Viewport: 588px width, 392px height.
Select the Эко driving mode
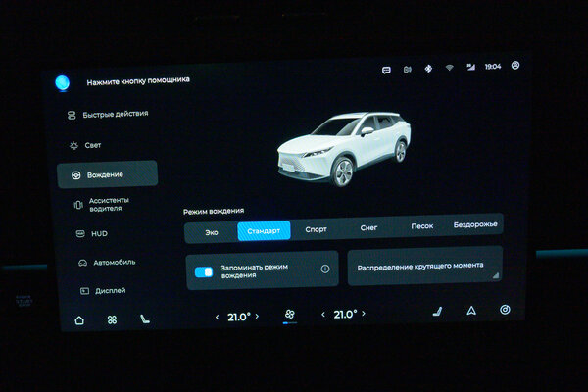(212, 232)
